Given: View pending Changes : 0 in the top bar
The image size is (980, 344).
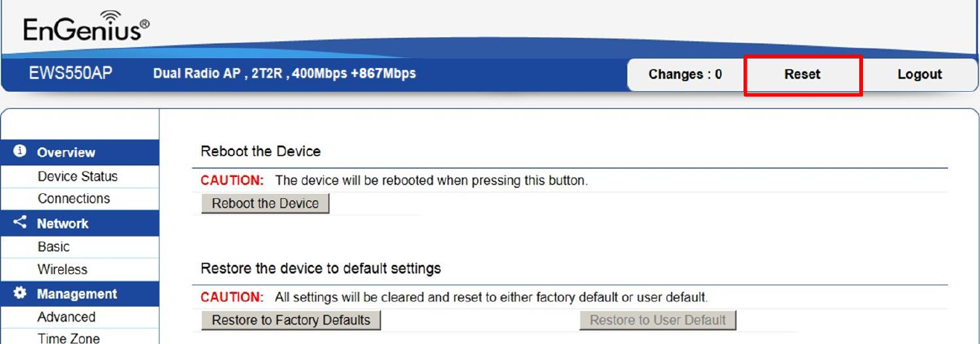Looking at the screenshot, I should pyautogui.click(x=685, y=75).
